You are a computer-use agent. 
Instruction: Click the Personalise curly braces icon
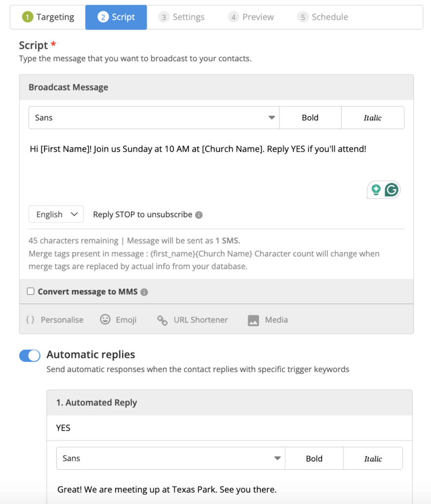[x=30, y=320]
